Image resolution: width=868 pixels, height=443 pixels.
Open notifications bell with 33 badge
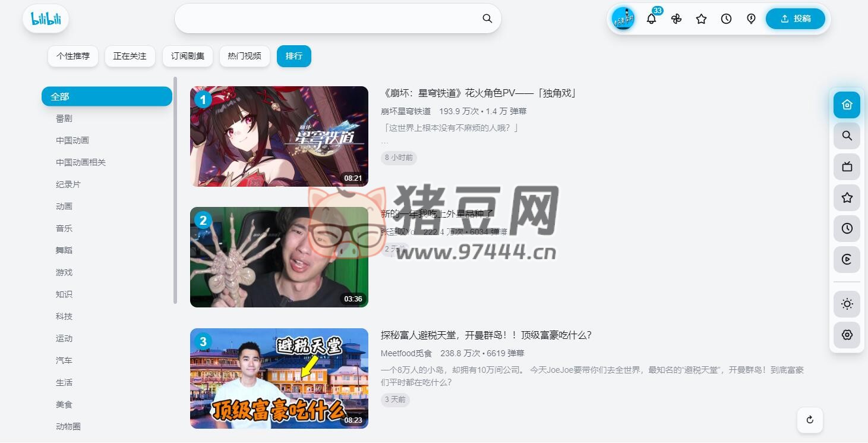pos(652,18)
